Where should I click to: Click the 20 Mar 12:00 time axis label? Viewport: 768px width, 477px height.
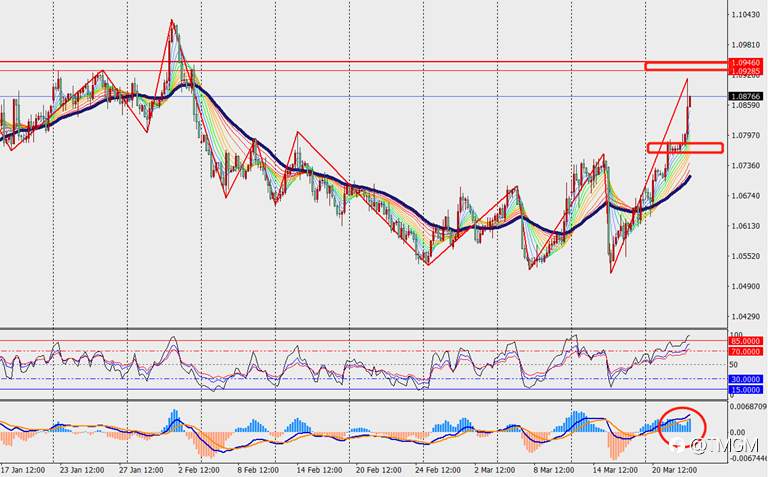674,470
